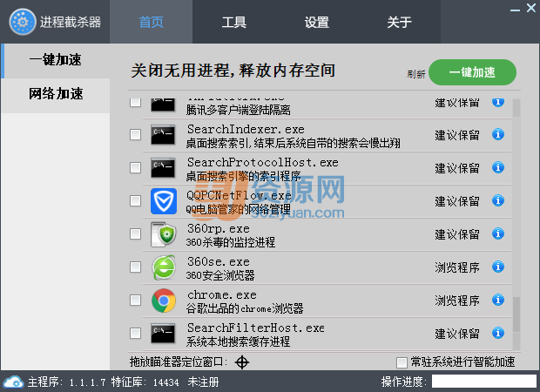Click the 进程截杀器 gear logo icon
Viewport: 540px width, 392px height.
point(23,22)
